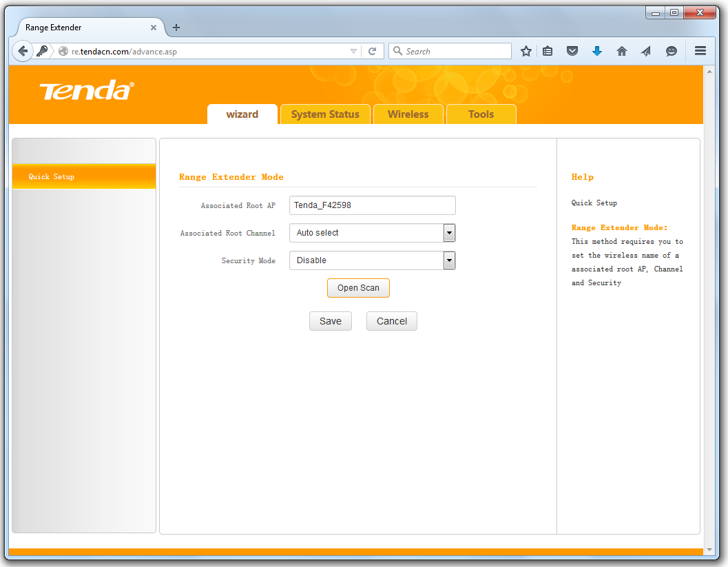
Task: Go to the browser home page icon
Action: point(621,51)
